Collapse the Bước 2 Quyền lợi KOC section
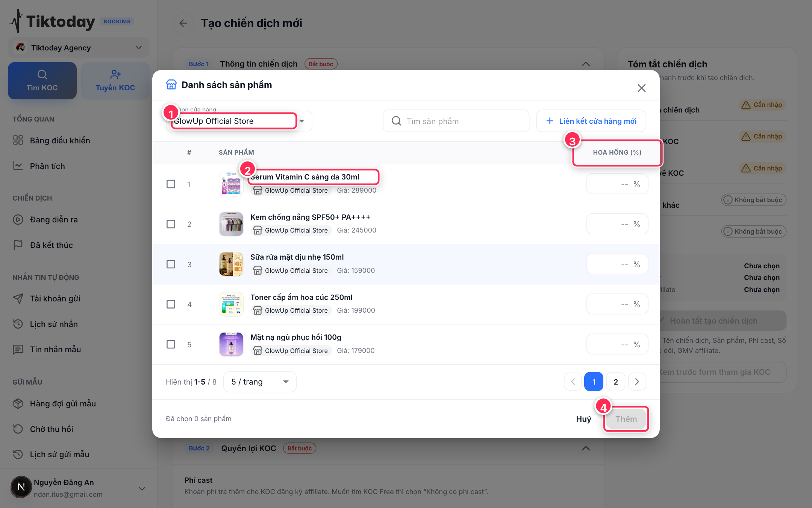 [x=586, y=448]
